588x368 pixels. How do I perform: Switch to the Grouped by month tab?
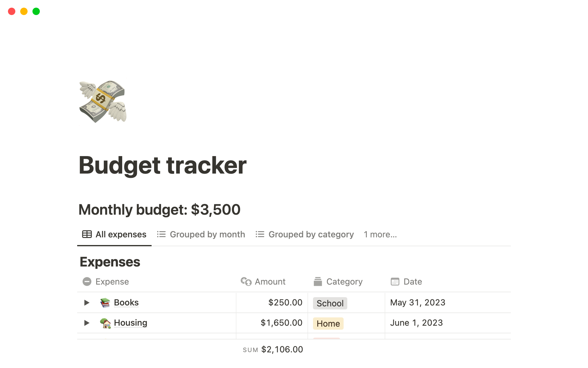(207, 235)
